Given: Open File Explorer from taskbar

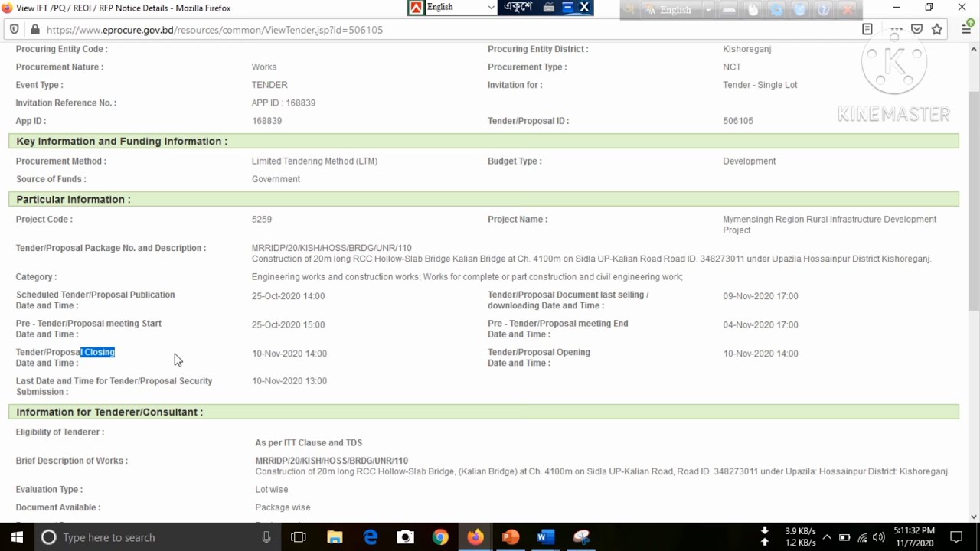Looking at the screenshot, I should point(335,537).
